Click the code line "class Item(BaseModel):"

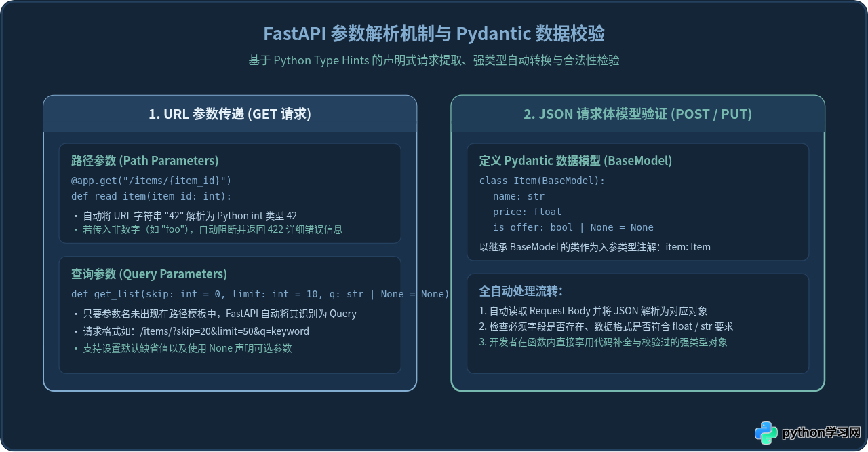[x=542, y=181]
